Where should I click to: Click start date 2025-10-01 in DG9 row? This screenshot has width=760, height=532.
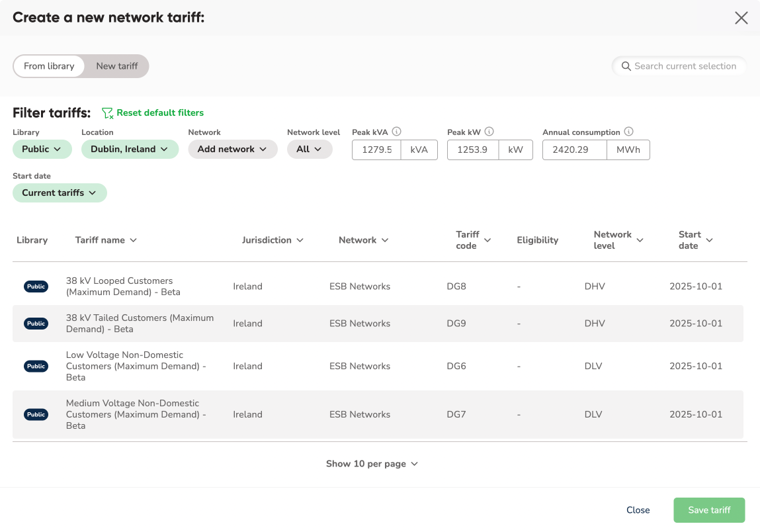tap(696, 324)
